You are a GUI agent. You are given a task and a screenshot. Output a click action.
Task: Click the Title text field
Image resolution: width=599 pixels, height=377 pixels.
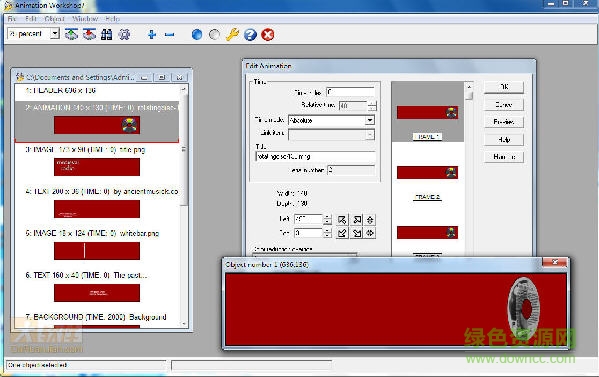click(315, 156)
